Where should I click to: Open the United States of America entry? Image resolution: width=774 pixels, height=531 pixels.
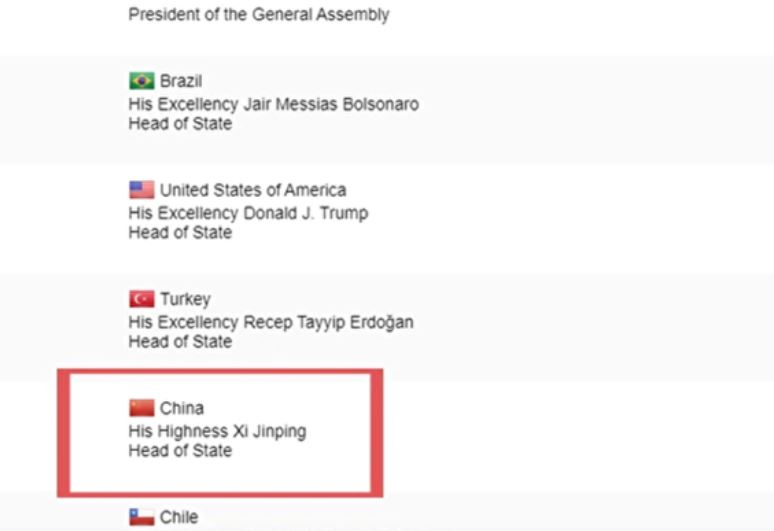tap(253, 190)
